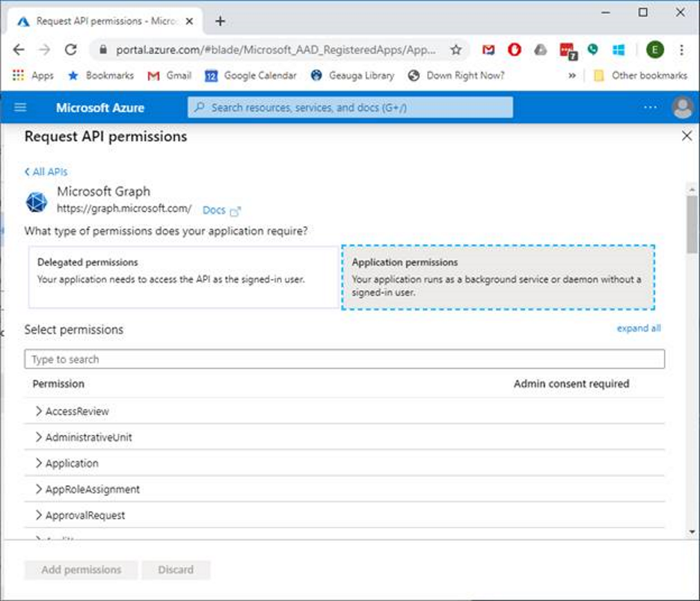Screen dimensions: 700x601
Task: Open a new browser tab
Action: (220, 21)
